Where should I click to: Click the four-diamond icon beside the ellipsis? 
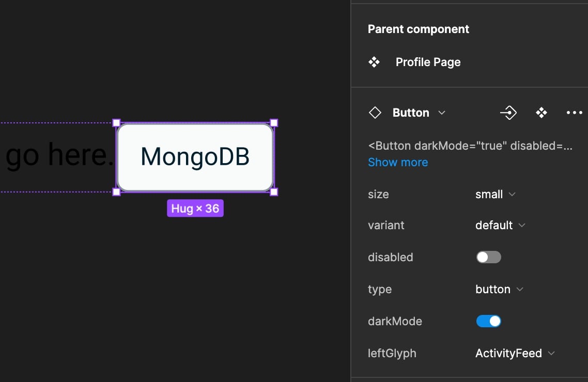541,113
